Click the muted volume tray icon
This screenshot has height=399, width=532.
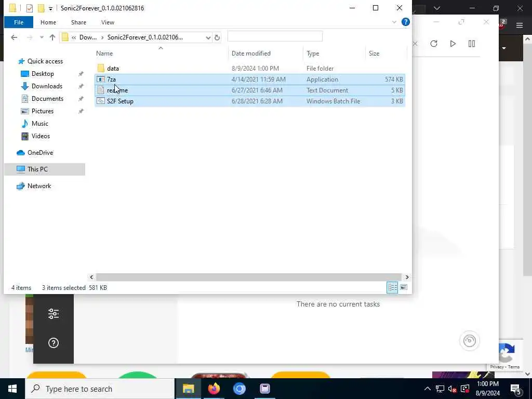pyautogui.click(x=453, y=389)
